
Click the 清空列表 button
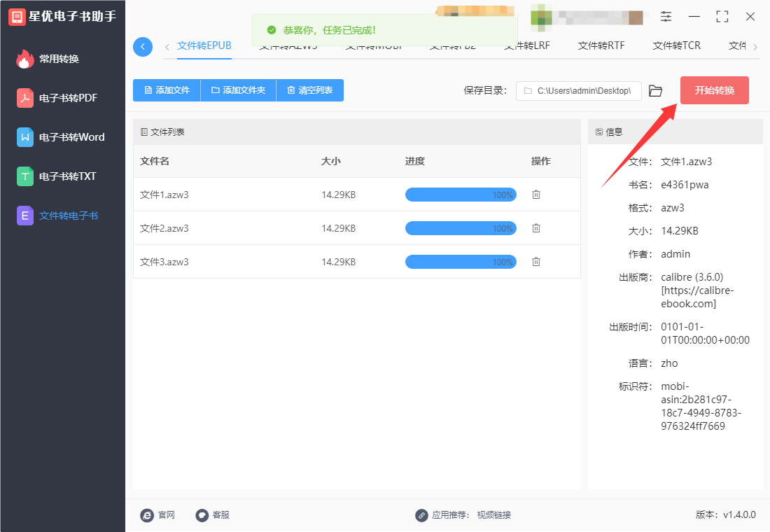tap(310, 90)
